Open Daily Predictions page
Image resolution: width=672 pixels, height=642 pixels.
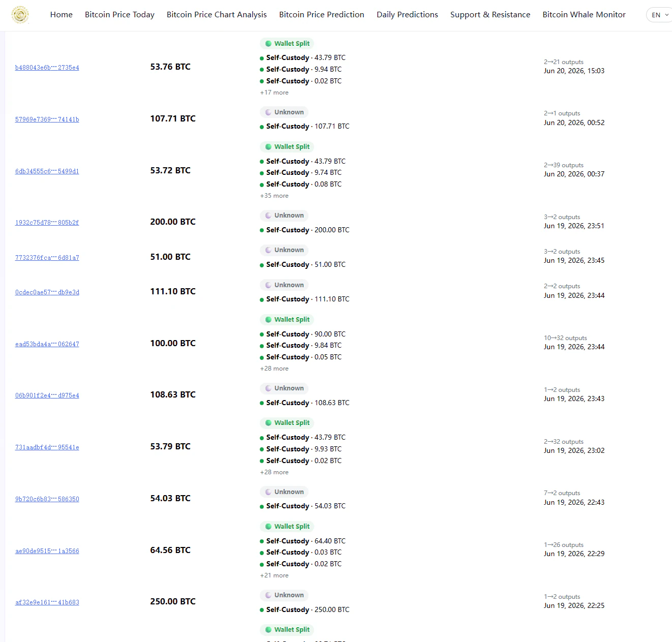[x=407, y=15]
